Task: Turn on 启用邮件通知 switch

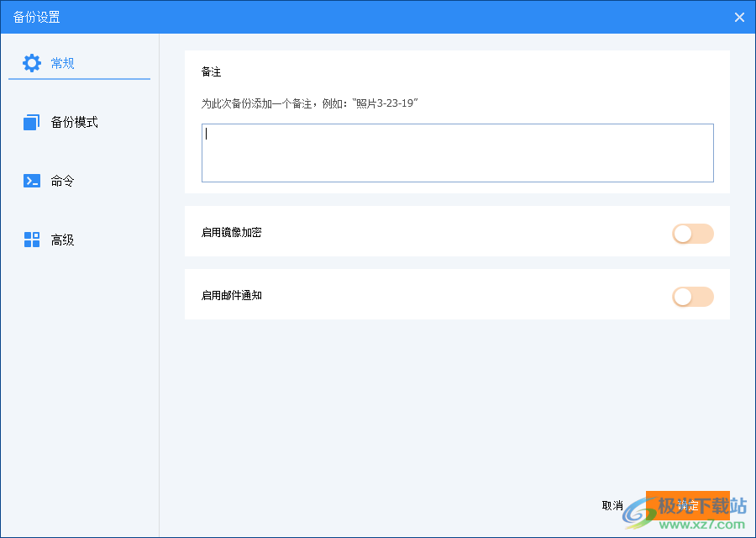Action: tap(693, 298)
